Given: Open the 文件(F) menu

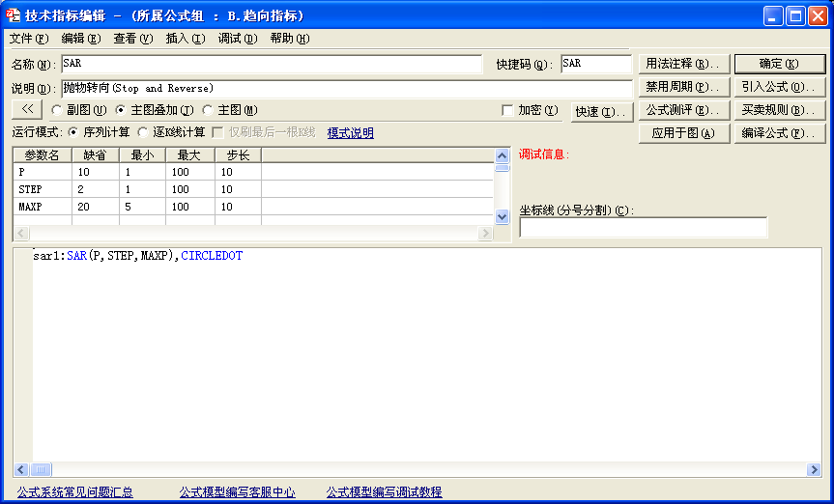Looking at the screenshot, I should coord(29,39).
